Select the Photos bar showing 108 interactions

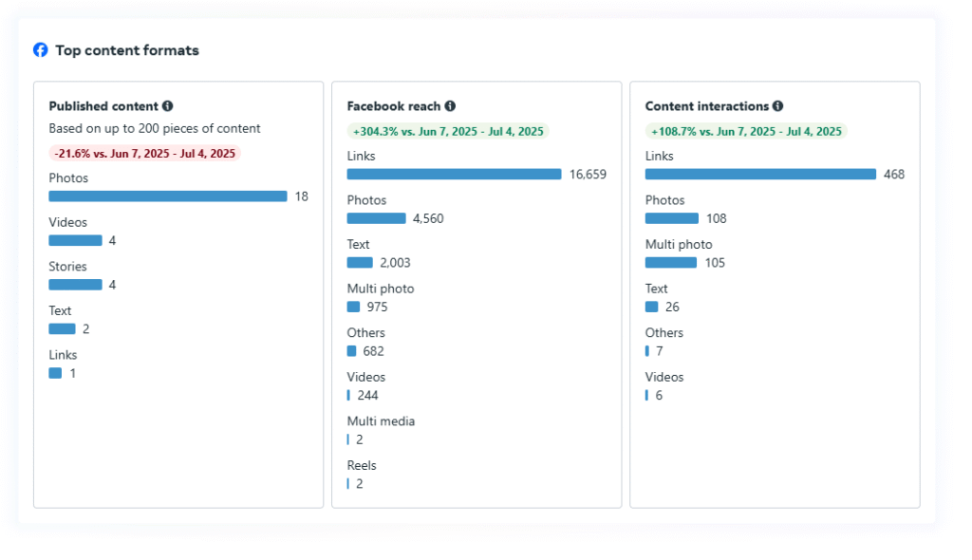pyautogui.click(x=671, y=218)
